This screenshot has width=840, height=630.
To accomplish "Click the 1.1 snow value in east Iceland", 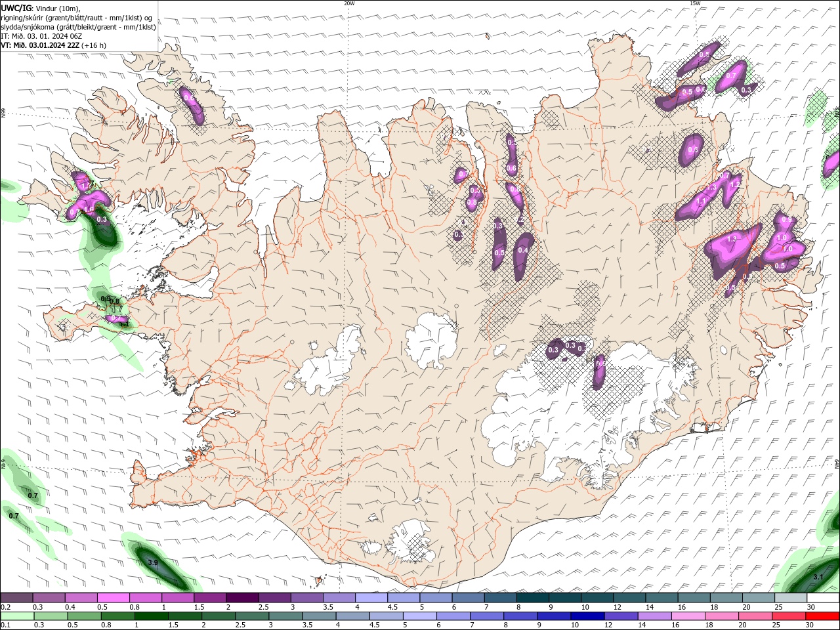I will [701, 201].
